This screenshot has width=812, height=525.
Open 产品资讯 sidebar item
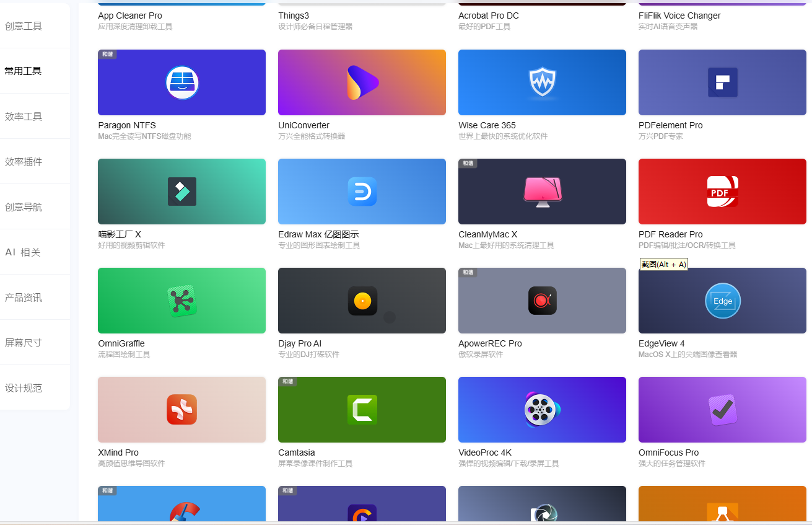click(x=24, y=298)
